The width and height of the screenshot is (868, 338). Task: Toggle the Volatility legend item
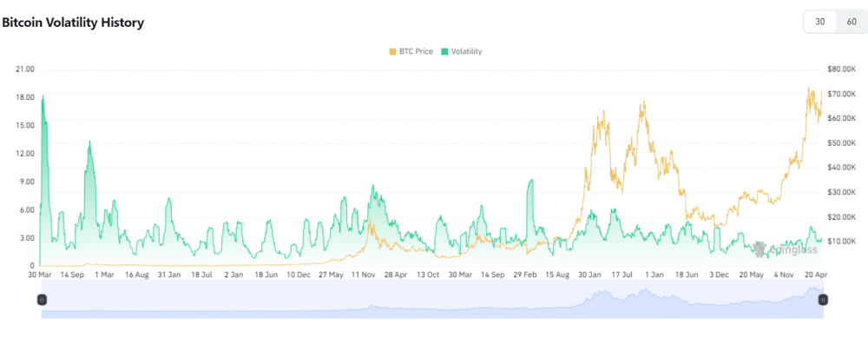[x=461, y=51]
